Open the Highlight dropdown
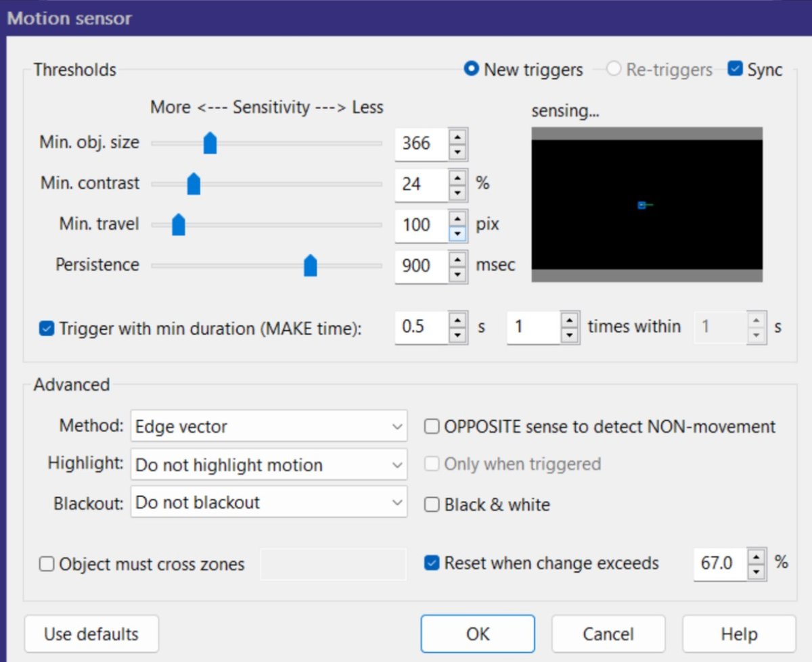The width and height of the screenshot is (812, 662). pos(269,465)
